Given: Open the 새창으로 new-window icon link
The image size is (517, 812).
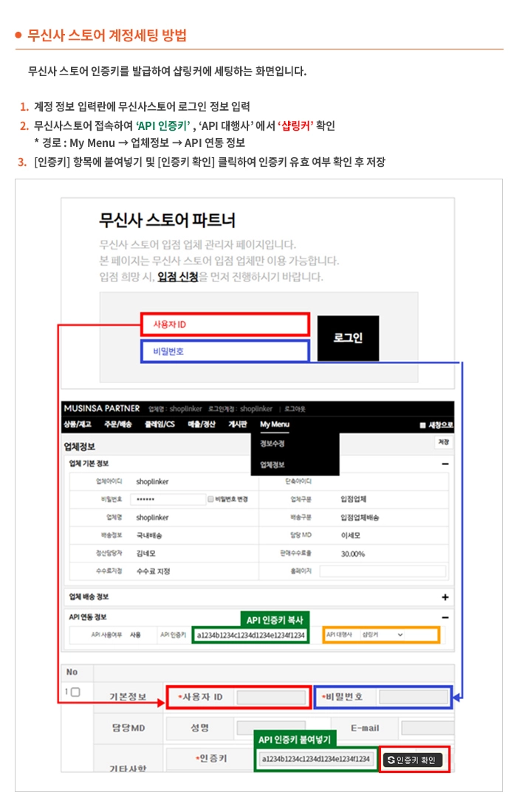Looking at the screenshot, I should pyautogui.click(x=436, y=425).
